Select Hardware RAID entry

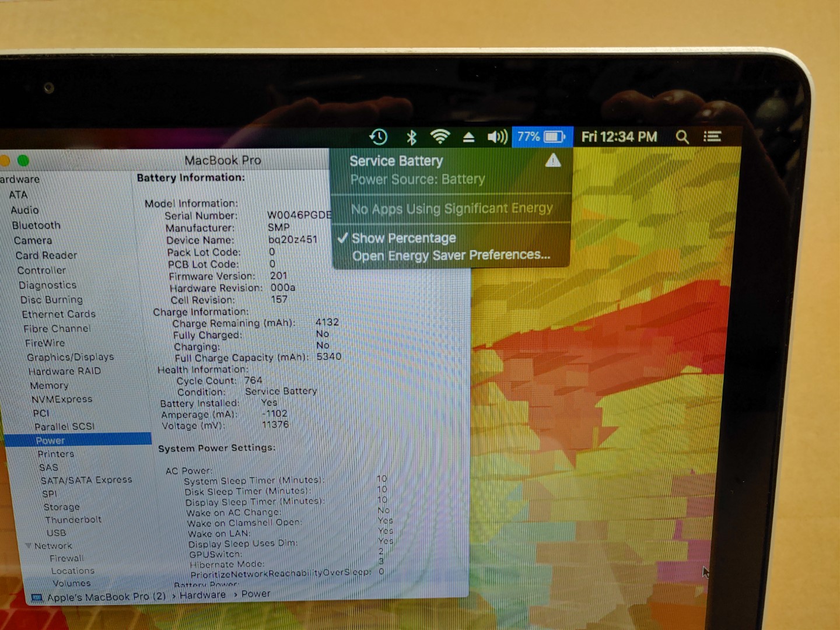point(64,371)
